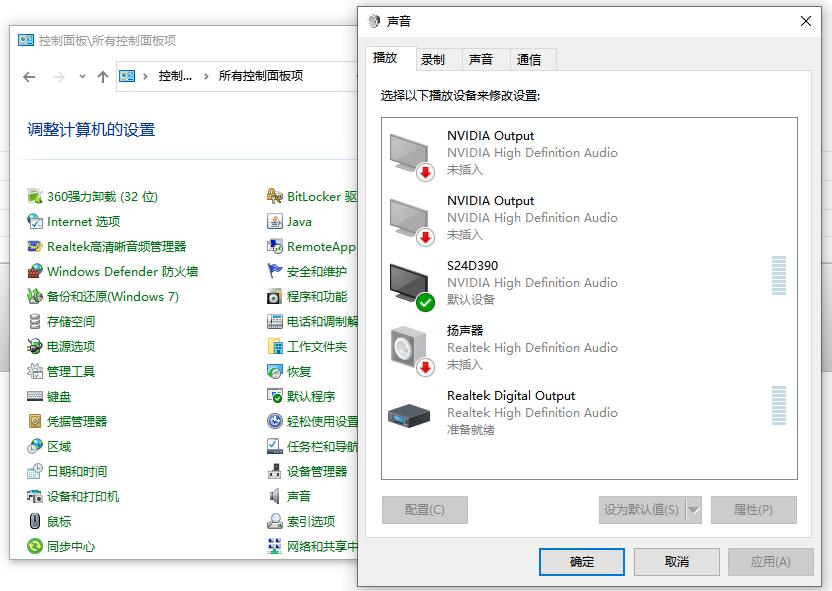Open 区域 globe icon
The image size is (832, 591).
34,446
